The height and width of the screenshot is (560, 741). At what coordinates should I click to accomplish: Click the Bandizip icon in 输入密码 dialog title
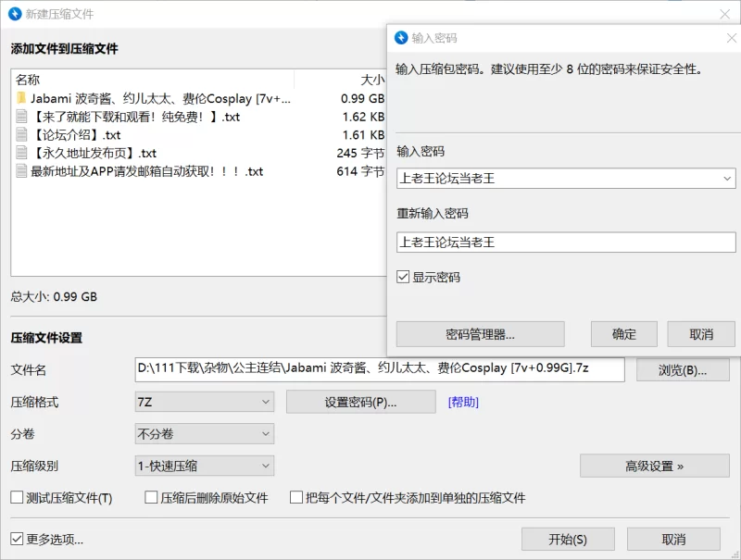coord(401,38)
